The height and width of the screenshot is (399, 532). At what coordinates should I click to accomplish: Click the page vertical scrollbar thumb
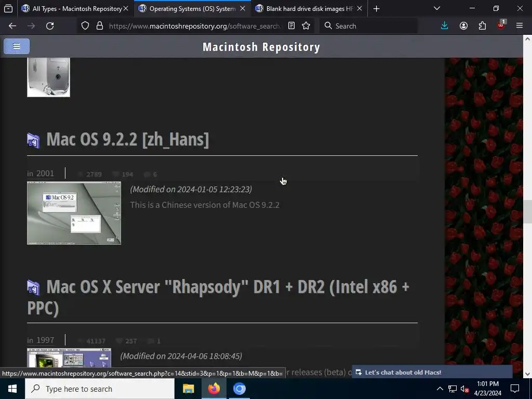click(527, 212)
